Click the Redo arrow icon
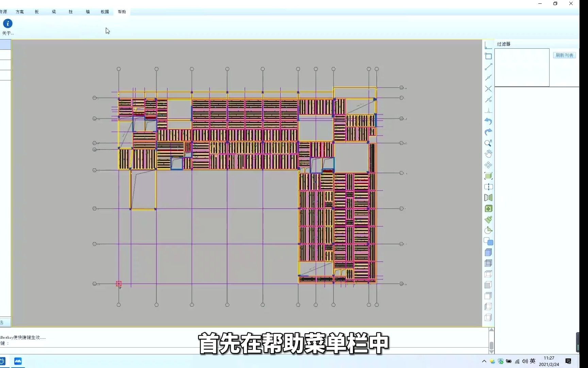Image resolution: width=588 pixels, height=368 pixels. click(x=488, y=132)
